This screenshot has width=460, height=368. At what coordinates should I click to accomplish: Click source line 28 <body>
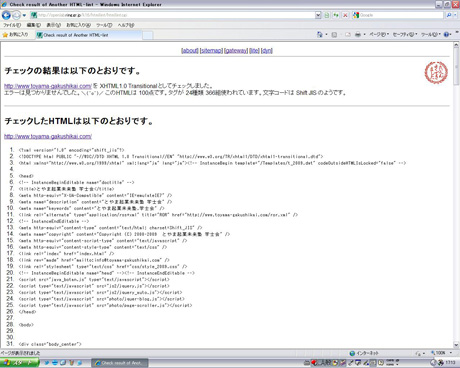pyautogui.click(x=26, y=325)
